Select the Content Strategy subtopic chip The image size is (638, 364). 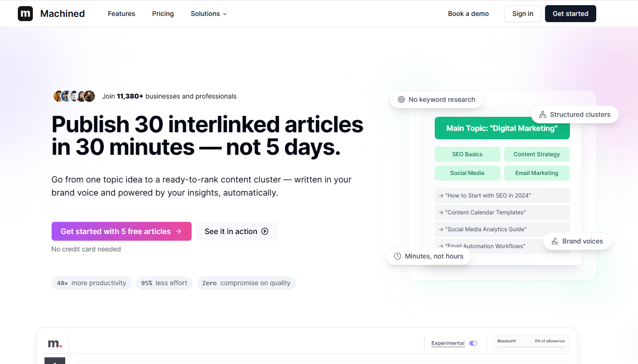[537, 154]
